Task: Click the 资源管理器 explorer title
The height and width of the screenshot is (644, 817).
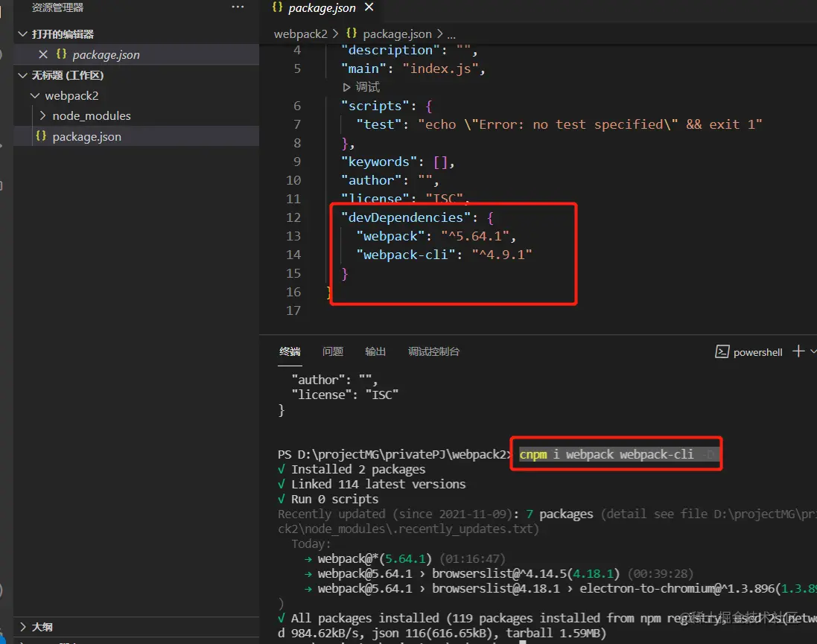Action: click(57, 7)
